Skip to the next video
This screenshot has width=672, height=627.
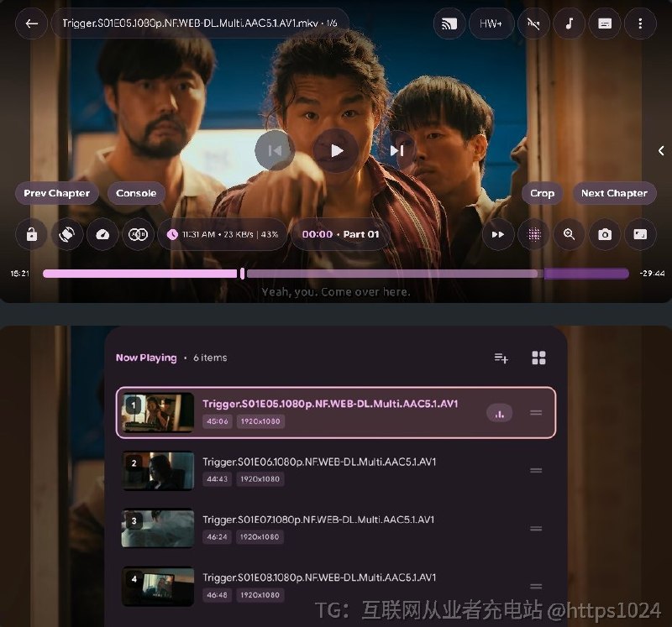point(396,150)
